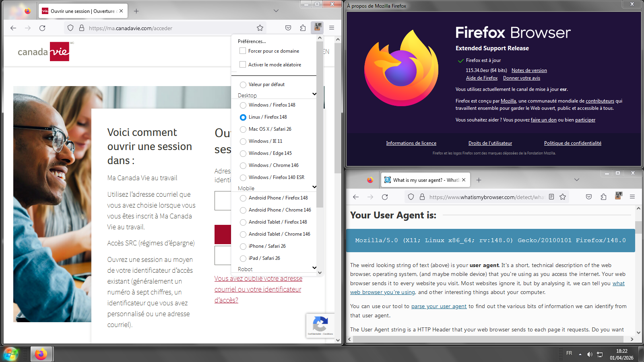Viewport: 644px width, 362px height.
Task: Select Mac OS X / Safari 26 user agent
Action: click(x=243, y=130)
